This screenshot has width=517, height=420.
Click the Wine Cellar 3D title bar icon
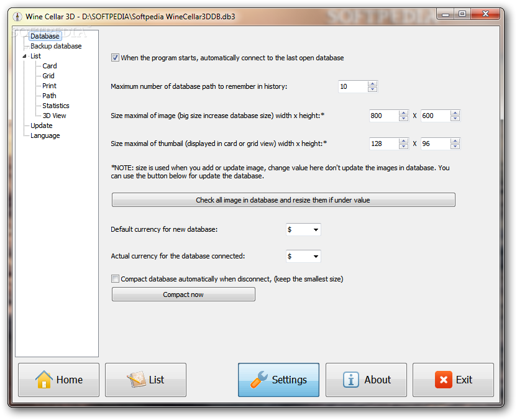click(17, 16)
